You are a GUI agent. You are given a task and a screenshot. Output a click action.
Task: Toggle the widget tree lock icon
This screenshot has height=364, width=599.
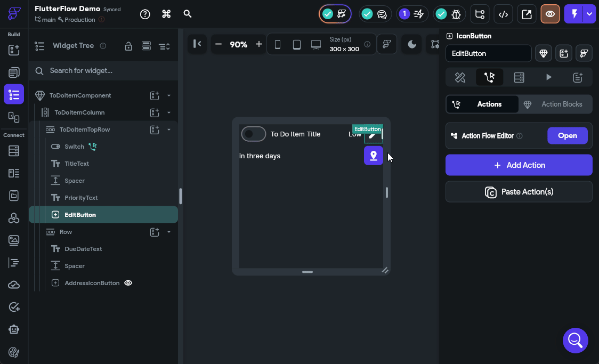point(128,46)
